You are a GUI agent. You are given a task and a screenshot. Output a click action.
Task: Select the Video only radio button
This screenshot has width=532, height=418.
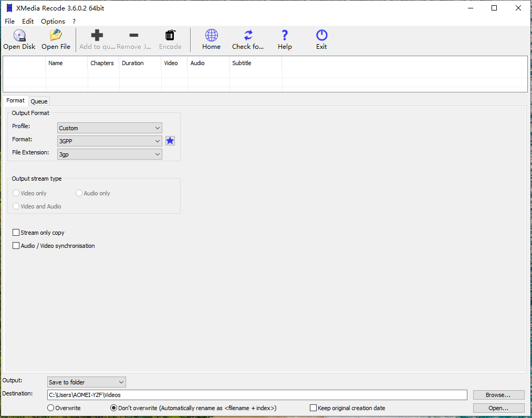16,193
